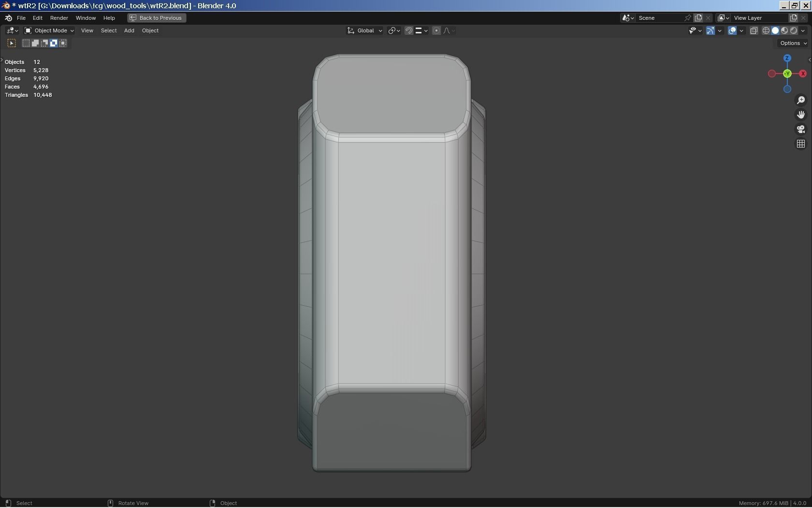Open the transform pivot point dropdown
The width and height of the screenshot is (812, 508).
(394, 30)
